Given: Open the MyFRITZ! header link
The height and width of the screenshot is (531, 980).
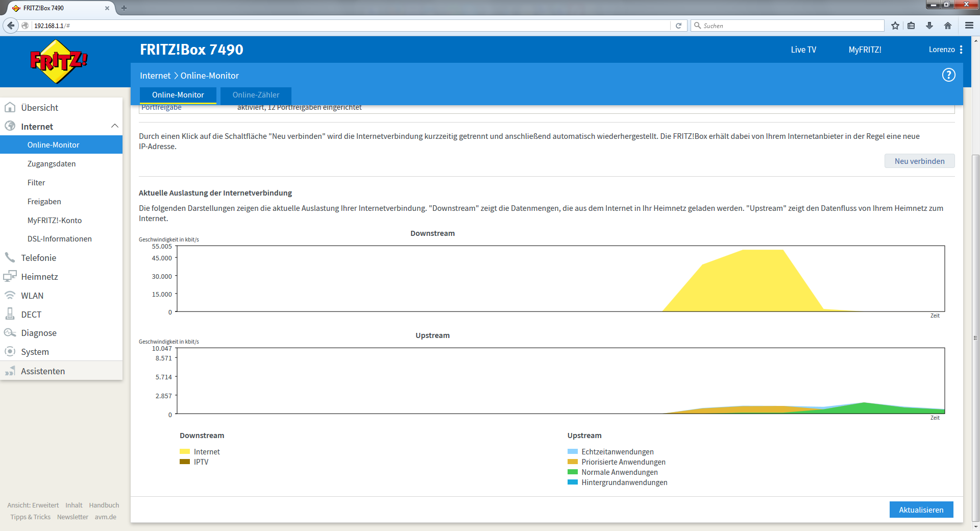Looking at the screenshot, I should pos(865,50).
